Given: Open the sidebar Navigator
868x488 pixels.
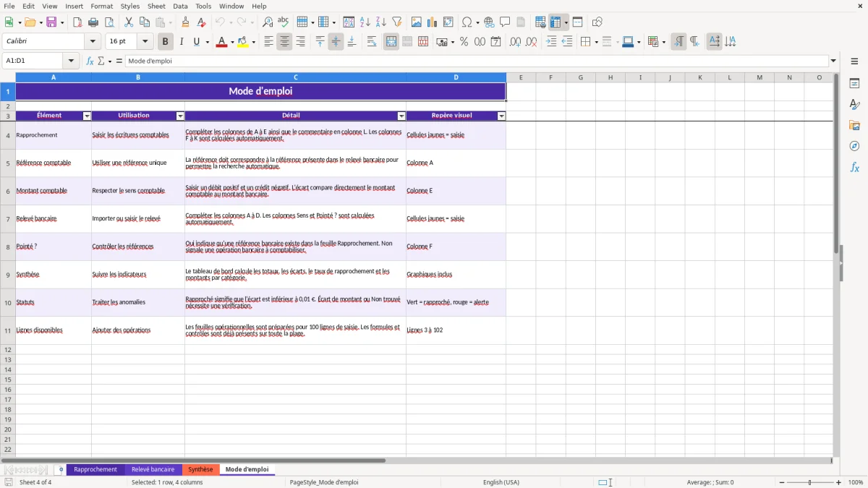Looking at the screenshot, I should coord(854,146).
